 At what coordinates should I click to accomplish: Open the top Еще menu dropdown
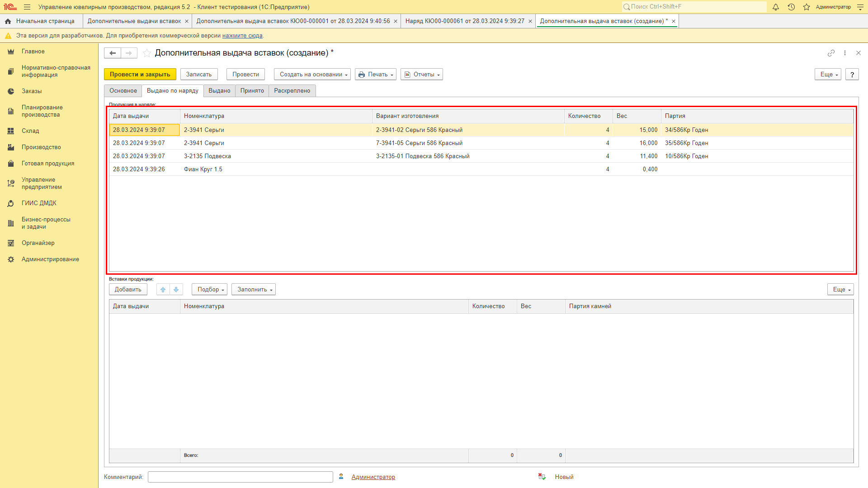click(x=828, y=75)
